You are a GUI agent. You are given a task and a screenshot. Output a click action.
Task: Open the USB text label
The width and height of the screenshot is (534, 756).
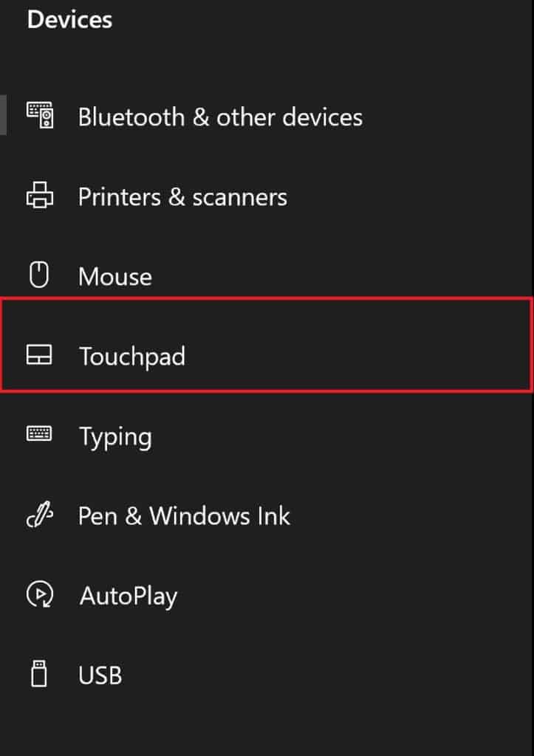pyautogui.click(x=100, y=675)
